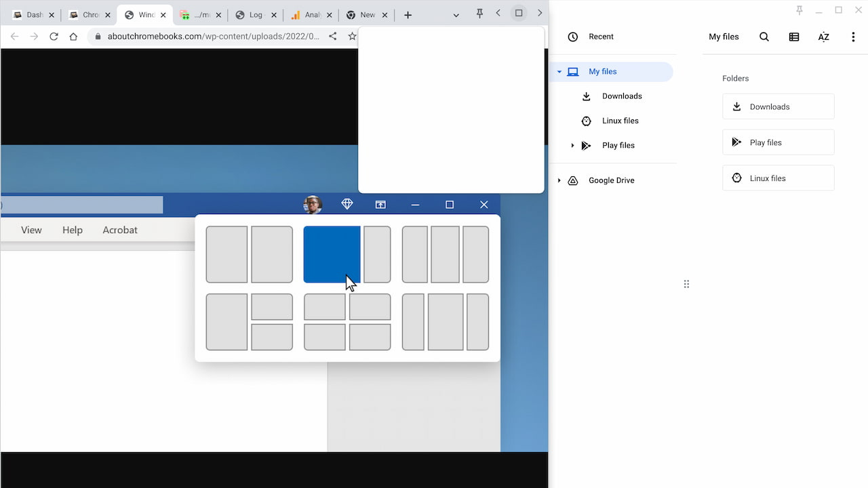Image resolution: width=868 pixels, height=488 pixels.
Task: View site info via the lock icon
Action: [x=98, y=37]
